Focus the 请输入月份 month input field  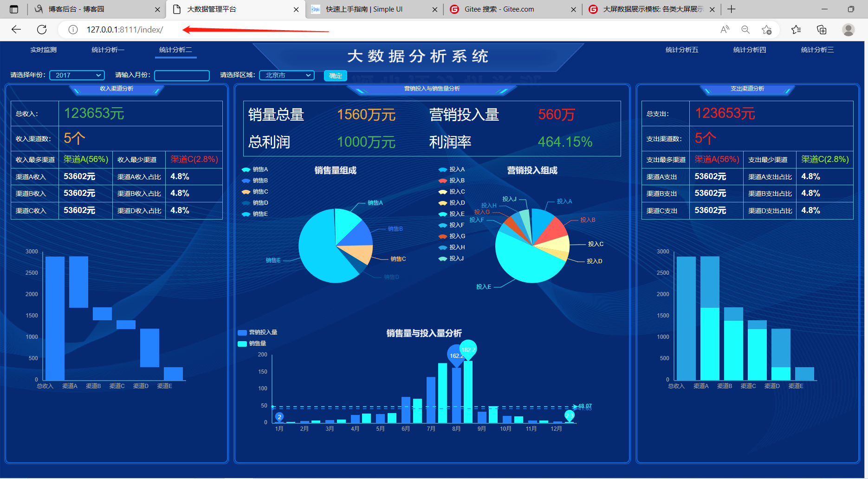point(182,75)
